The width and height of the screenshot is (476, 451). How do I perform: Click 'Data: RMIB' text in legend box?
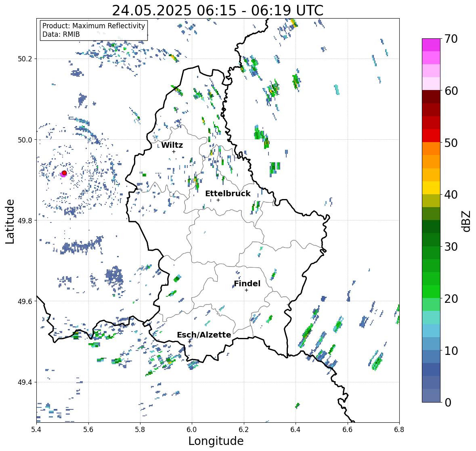(61, 34)
